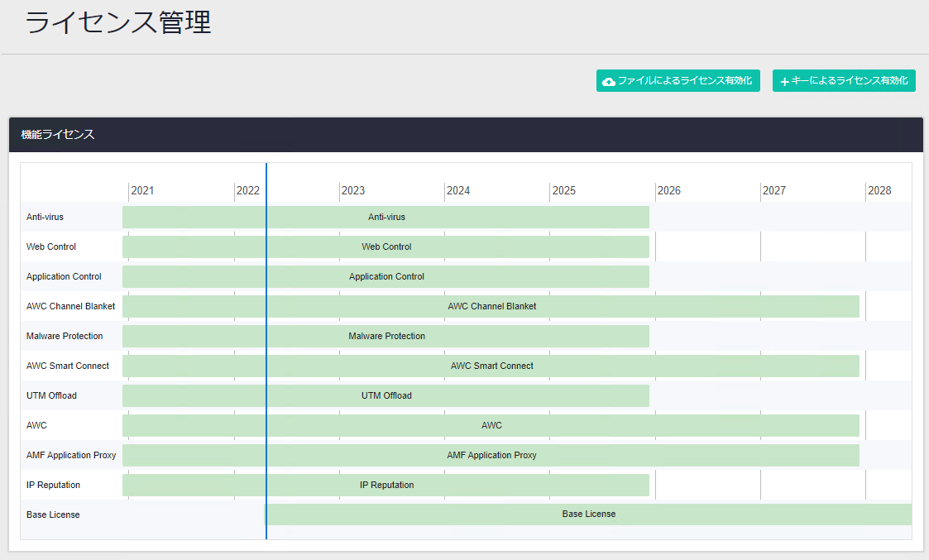The height and width of the screenshot is (560, 929).
Task: Click the plus icon on key activation
Action: [x=784, y=81]
